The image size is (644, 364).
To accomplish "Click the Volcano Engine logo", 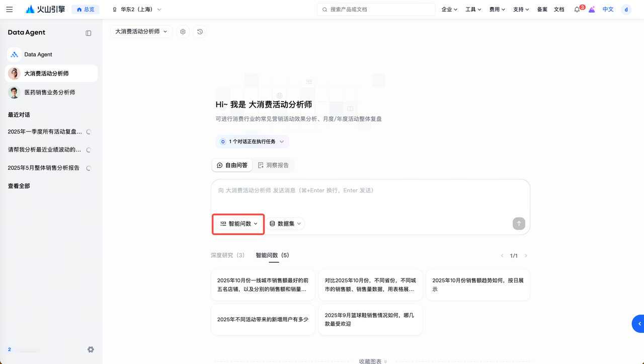I will point(45,10).
